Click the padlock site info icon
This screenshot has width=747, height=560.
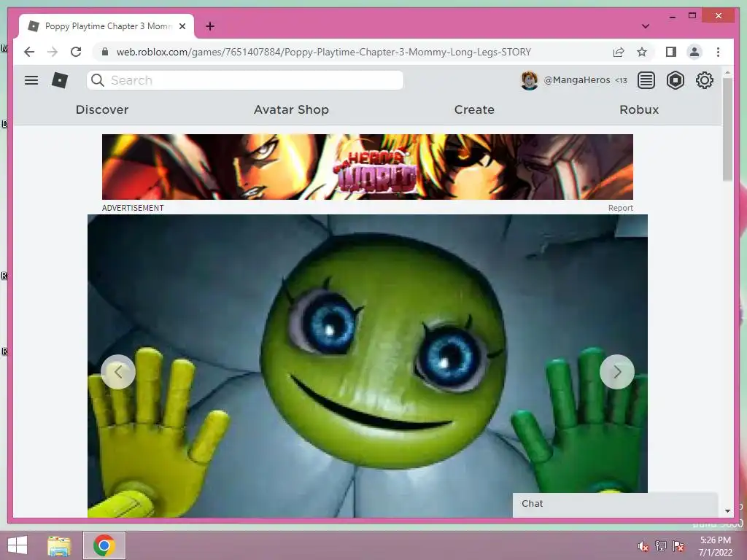[x=105, y=52]
